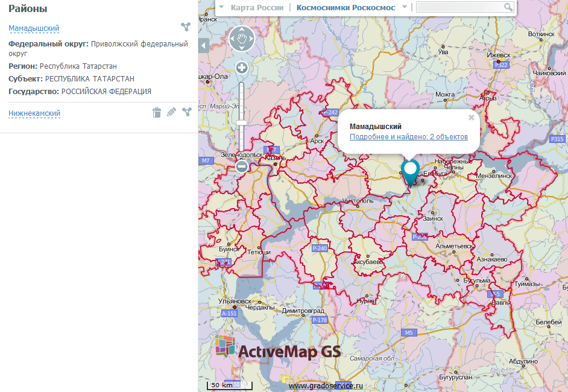The height and width of the screenshot is (392, 568).
Task: Zoom in with the plus button
Action: (x=242, y=68)
